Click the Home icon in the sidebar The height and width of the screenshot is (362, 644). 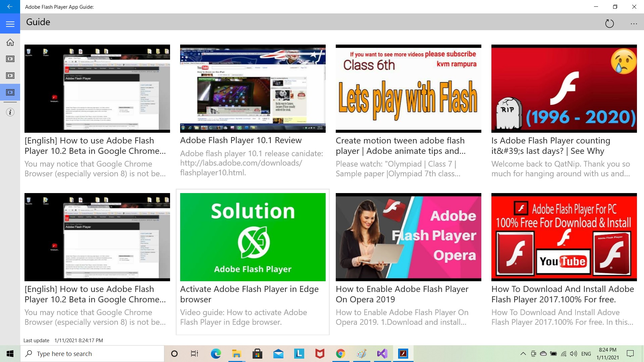pyautogui.click(x=10, y=42)
